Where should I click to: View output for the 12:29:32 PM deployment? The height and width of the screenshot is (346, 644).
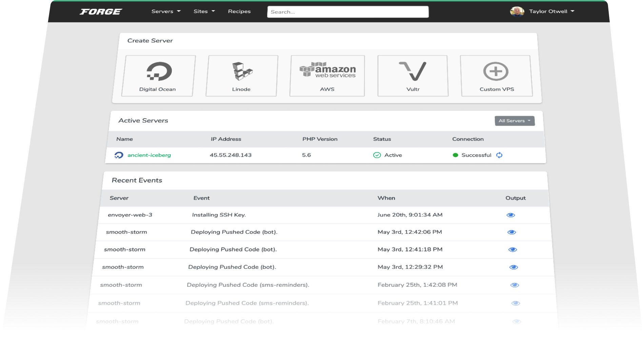(x=514, y=267)
